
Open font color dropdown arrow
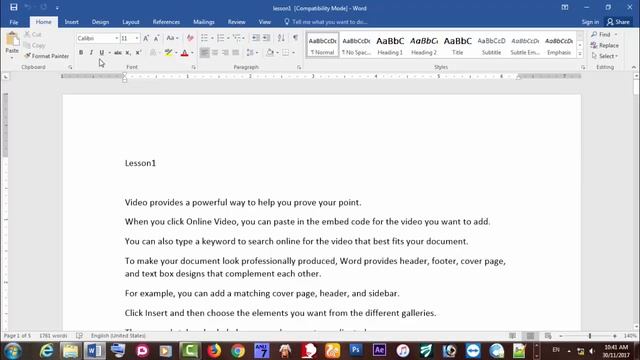192,53
